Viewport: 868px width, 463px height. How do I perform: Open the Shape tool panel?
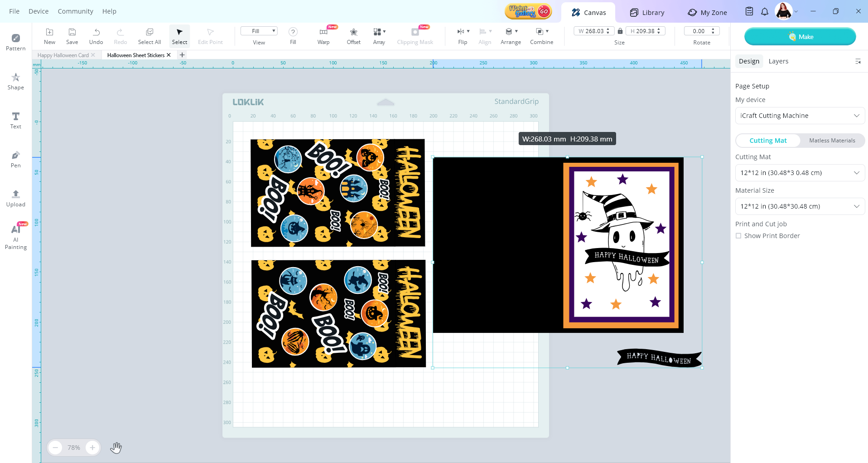(15, 81)
